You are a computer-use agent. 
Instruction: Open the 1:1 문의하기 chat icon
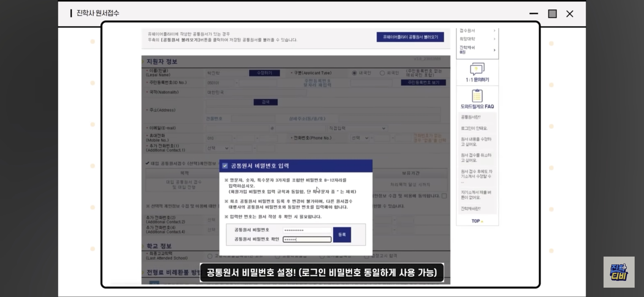coord(477,69)
